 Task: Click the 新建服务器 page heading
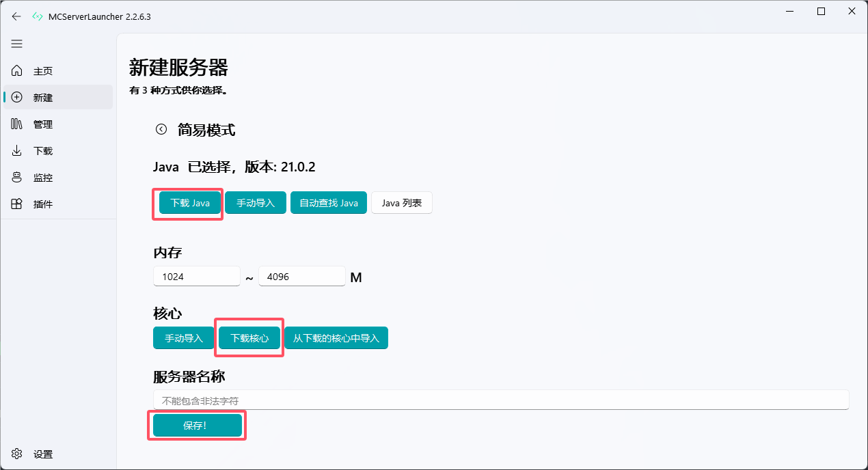click(178, 68)
